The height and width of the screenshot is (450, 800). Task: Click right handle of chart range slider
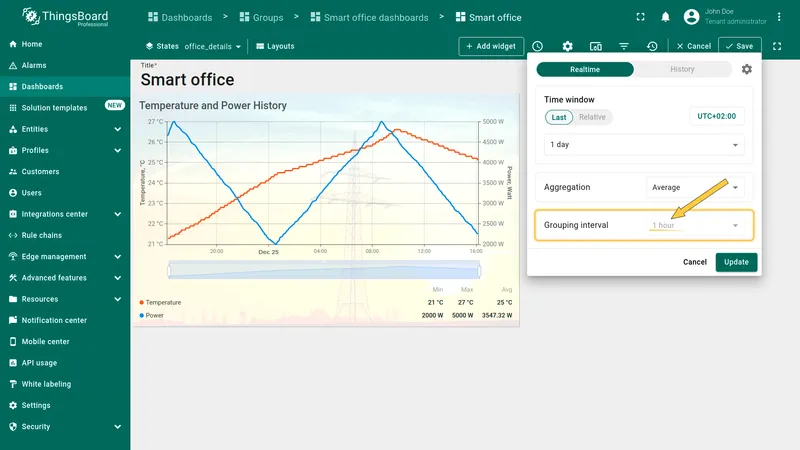pos(479,270)
